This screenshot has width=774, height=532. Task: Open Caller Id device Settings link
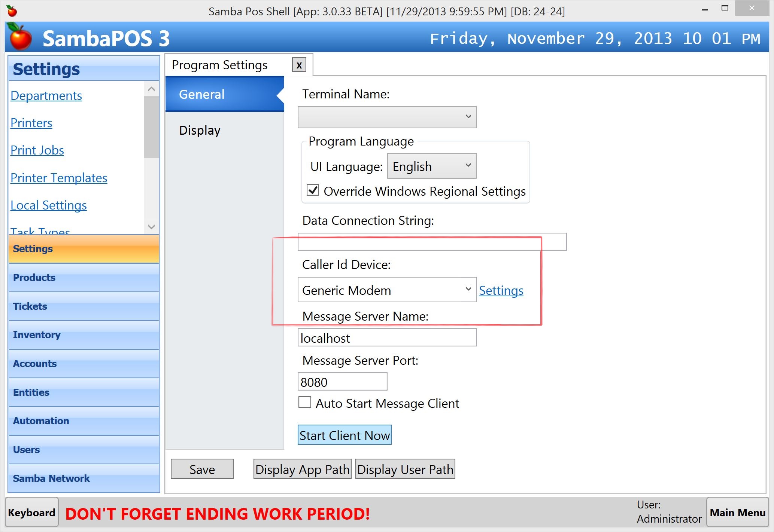pos(501,290)
